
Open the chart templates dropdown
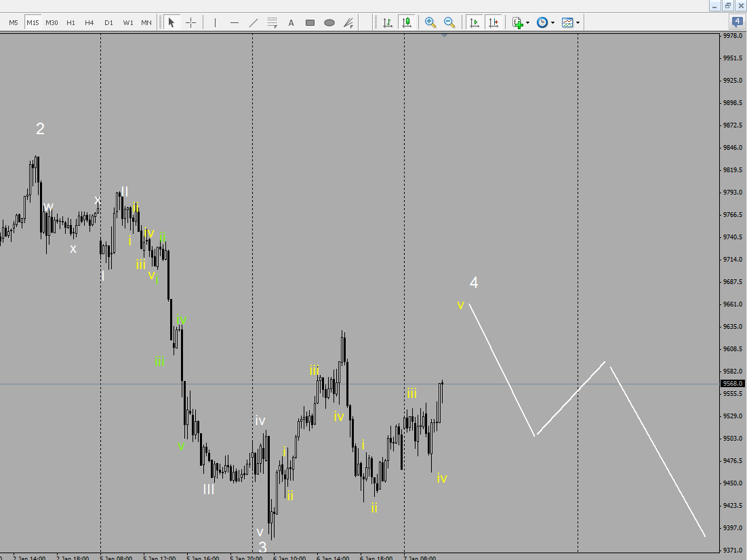coord(578,22)
